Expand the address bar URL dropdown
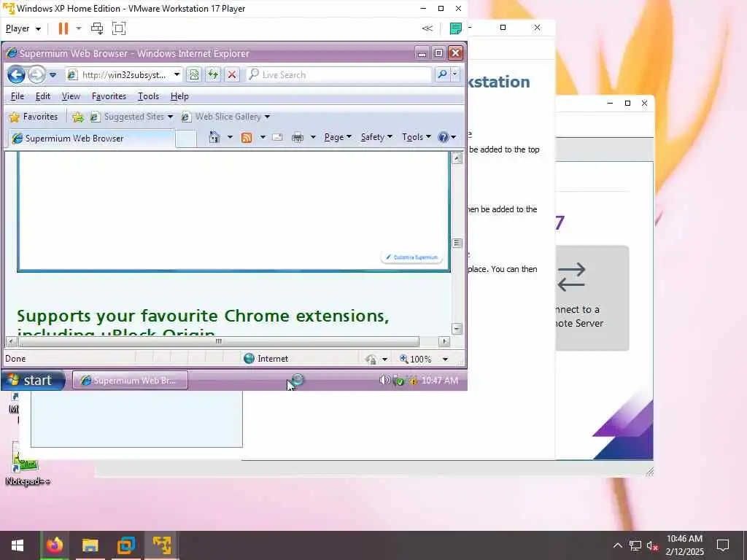Screen dimensions: 747x560 pyautogui.click(x=177, y=75)
